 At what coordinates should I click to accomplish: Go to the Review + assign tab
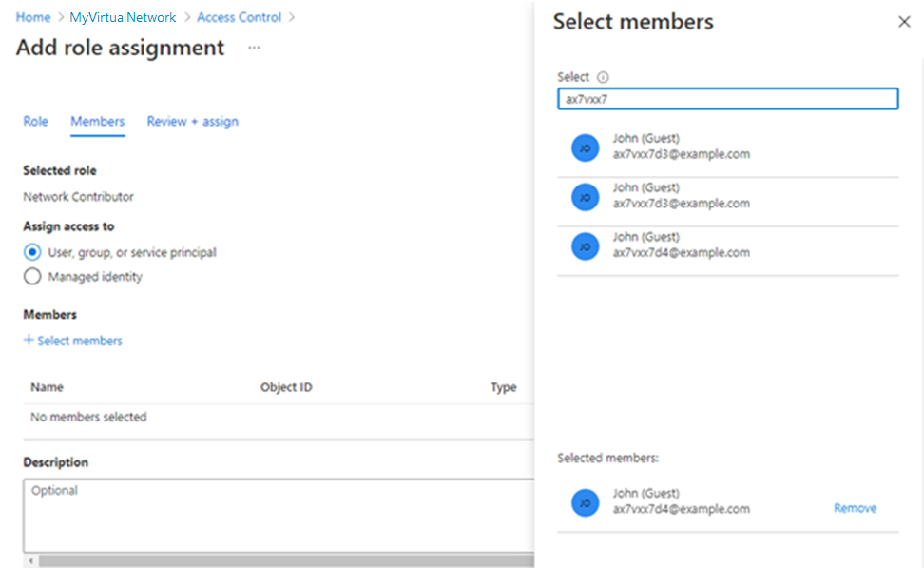(x=192, y=122)
